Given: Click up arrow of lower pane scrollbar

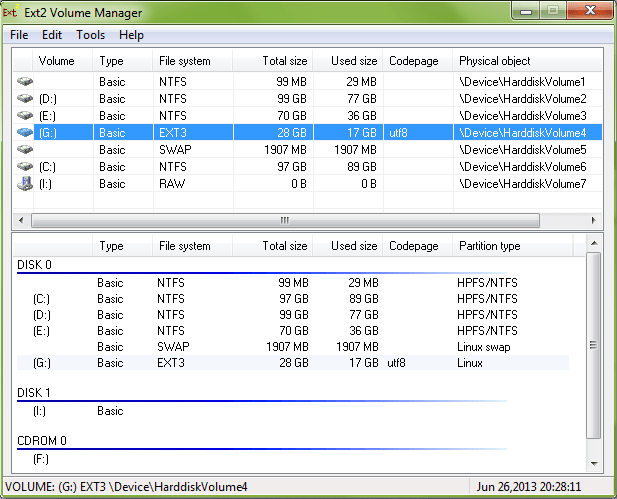Looking at the screenshot, I should pos(594,243).
